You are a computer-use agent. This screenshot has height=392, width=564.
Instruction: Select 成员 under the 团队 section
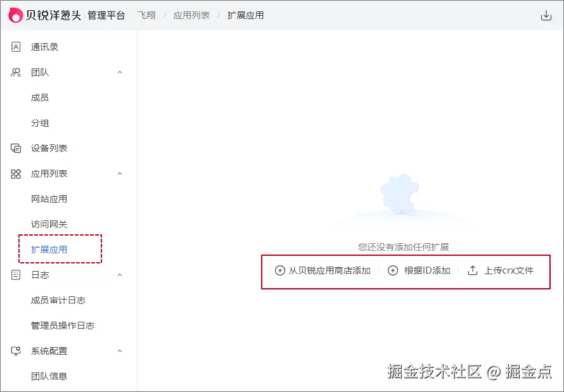coord(39,98)
